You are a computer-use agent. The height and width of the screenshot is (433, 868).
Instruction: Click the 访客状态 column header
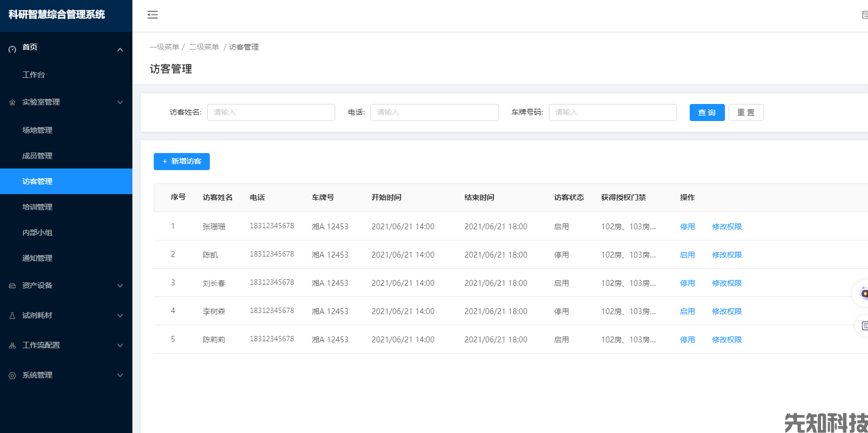point(569,197)
